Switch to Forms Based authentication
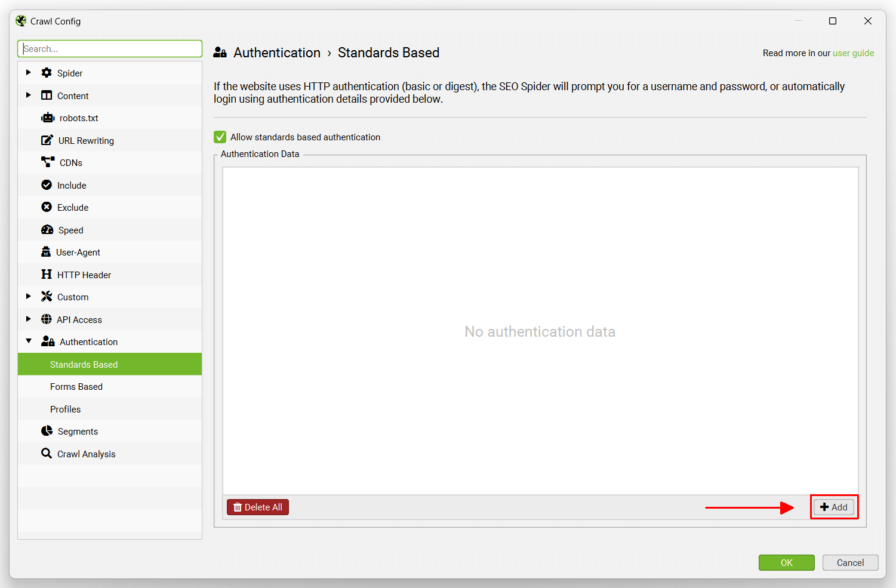 click(x=76, y=386)
